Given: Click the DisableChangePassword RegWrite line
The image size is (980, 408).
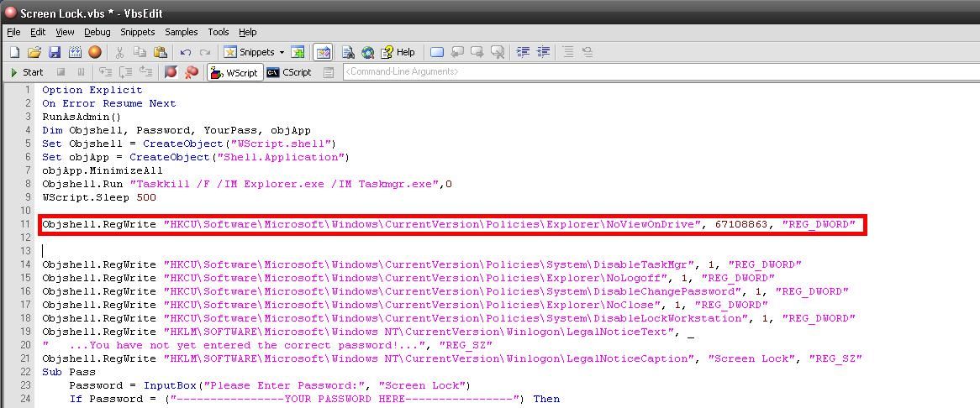Looking at the screenshot, I should pos(445,291).
